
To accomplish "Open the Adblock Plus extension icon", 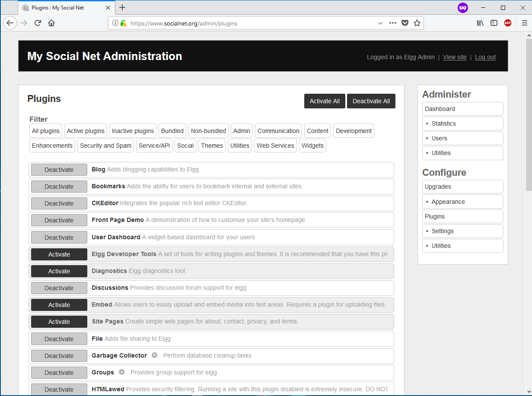I will pyautogui.click(x=508, y=23).
